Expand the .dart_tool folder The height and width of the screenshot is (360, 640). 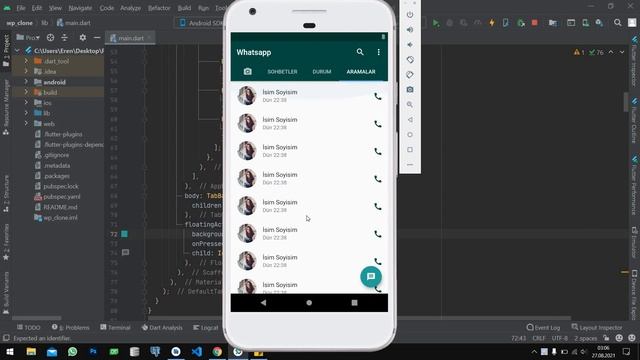tap(26, 61)
